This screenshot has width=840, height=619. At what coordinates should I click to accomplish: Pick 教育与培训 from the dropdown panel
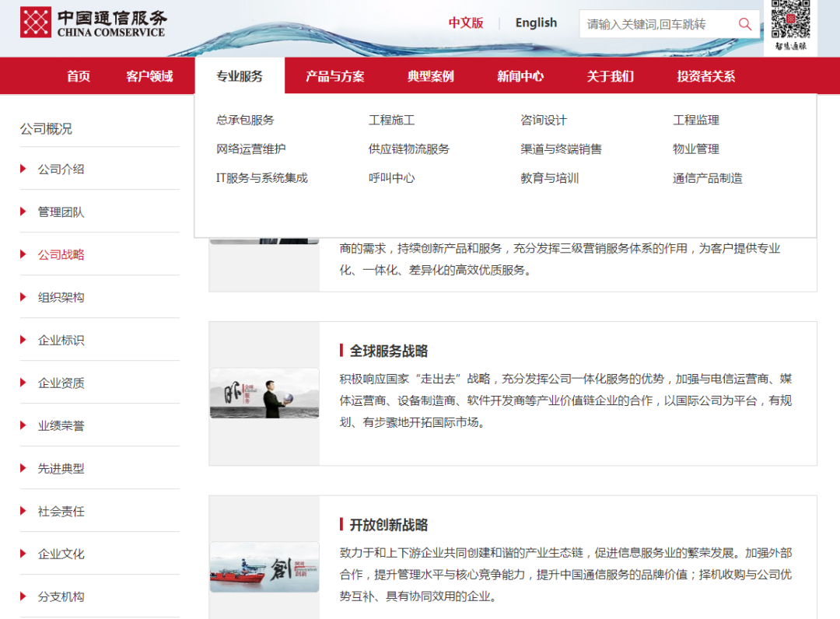546,177
